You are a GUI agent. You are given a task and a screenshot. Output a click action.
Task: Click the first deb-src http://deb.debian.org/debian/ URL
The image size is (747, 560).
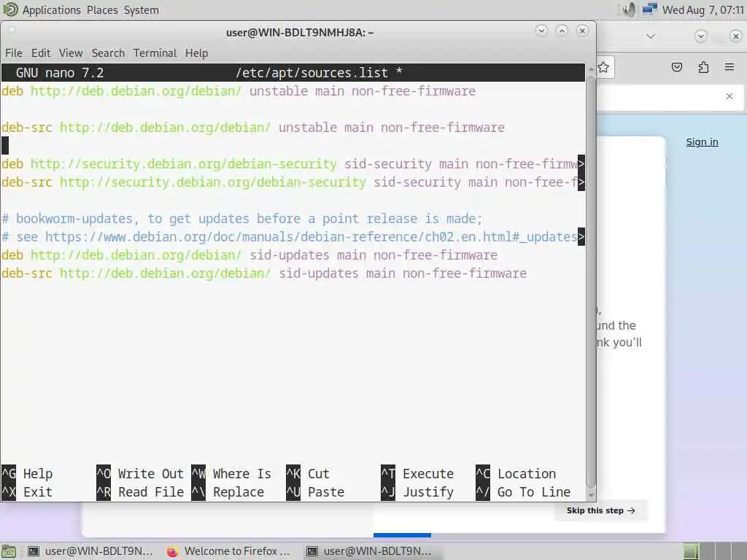pyautogui.click(x=165, y=128)
